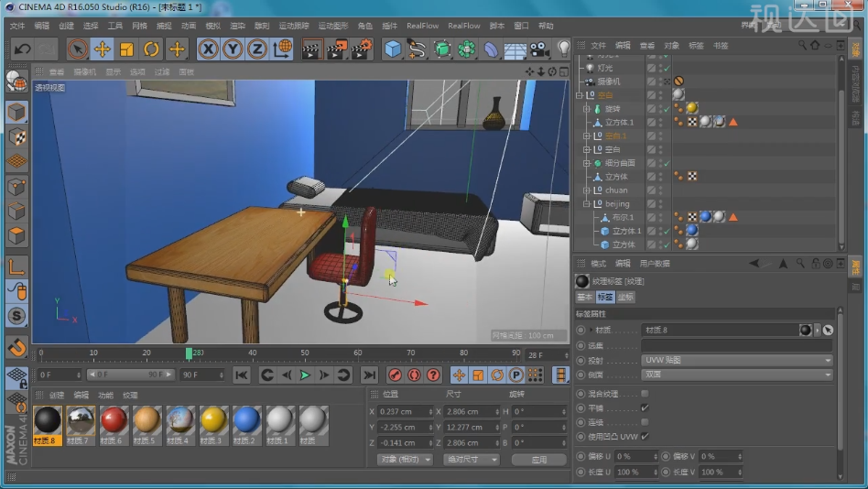Screen dimensions: 868x489
Task: Open the floor environment objects icon
Action: (x=515, y=49)
